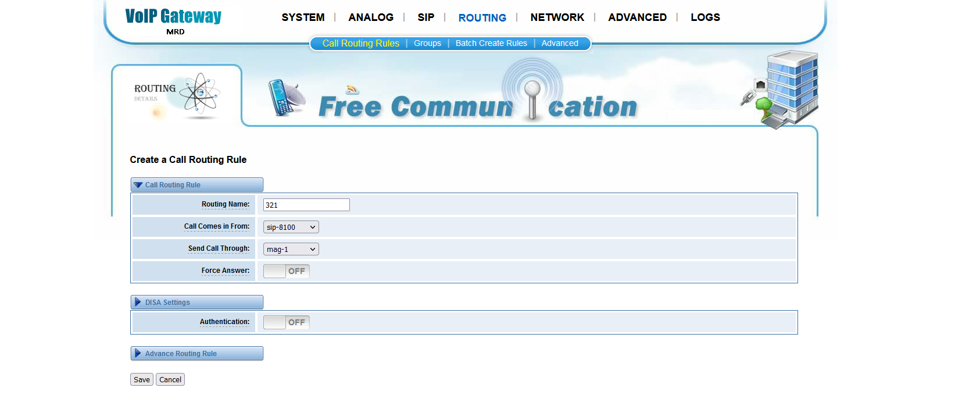The image size is (980, 416).
Task: Save the call routing rule
Action: click(x=142, y=379)
